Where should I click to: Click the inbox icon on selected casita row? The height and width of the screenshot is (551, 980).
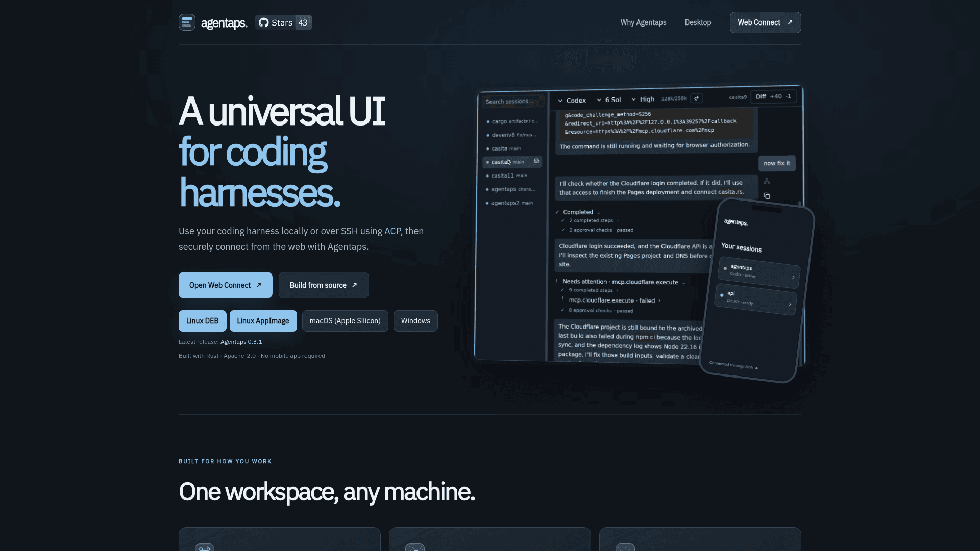[536, 161]
